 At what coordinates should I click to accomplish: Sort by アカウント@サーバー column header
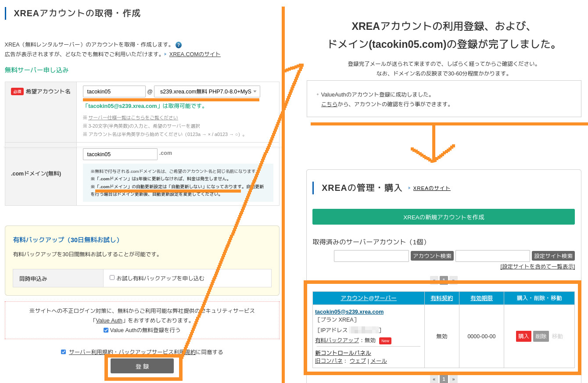(x=369, y=298)
